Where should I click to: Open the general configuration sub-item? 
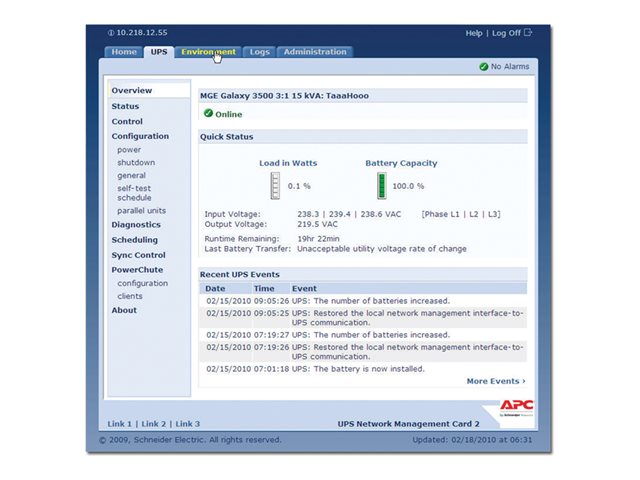(x=131, y=176)
